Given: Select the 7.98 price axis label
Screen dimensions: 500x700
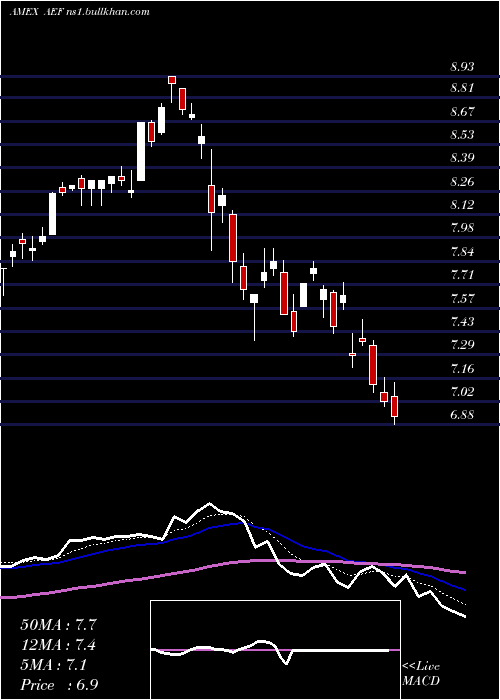Looking at the screenshot, I should [x=462, y=228].
